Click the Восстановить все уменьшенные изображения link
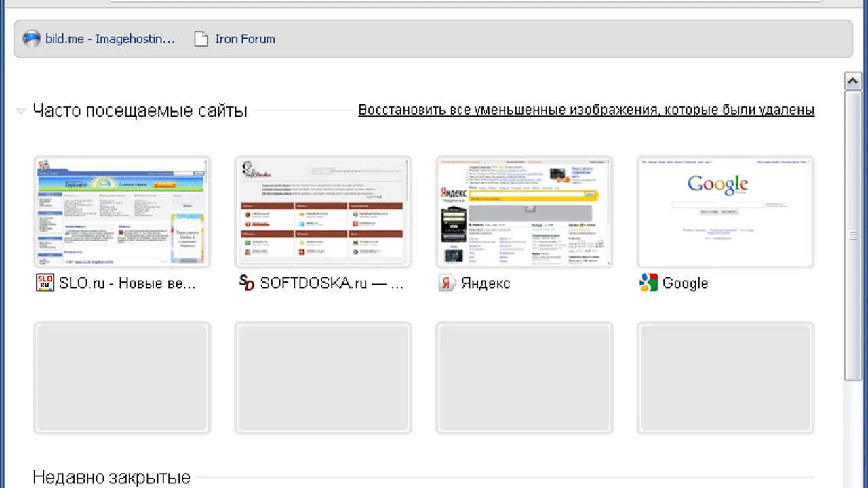 pos(586,110)
